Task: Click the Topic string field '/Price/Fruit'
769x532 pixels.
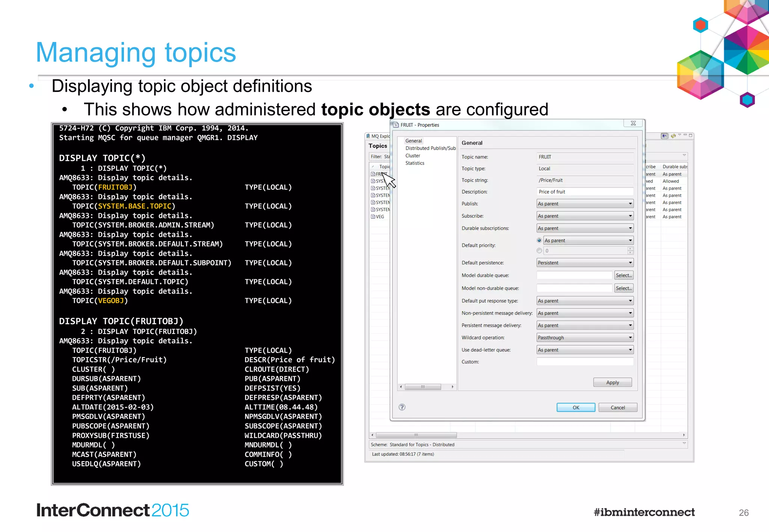Action: pos(585,180)
